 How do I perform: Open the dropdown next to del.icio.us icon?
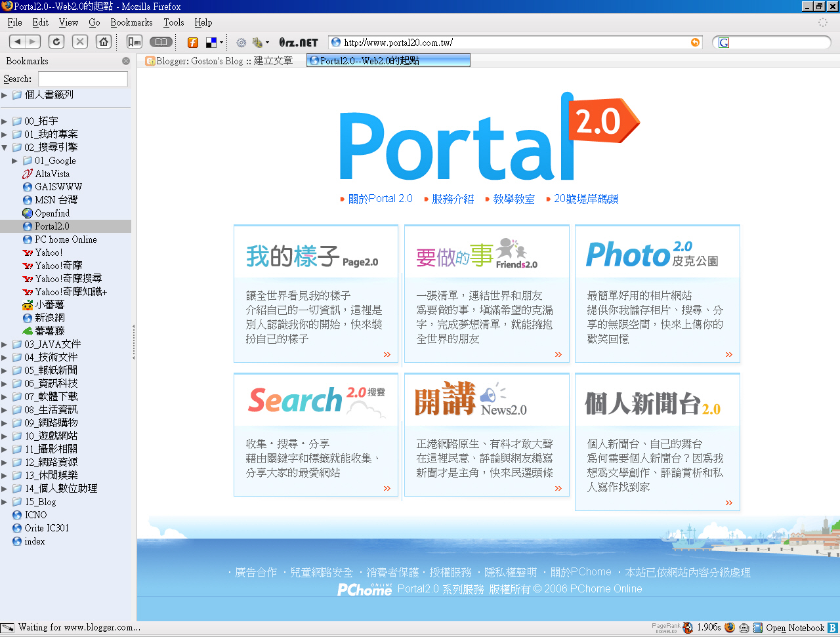[x=221, y=43]
